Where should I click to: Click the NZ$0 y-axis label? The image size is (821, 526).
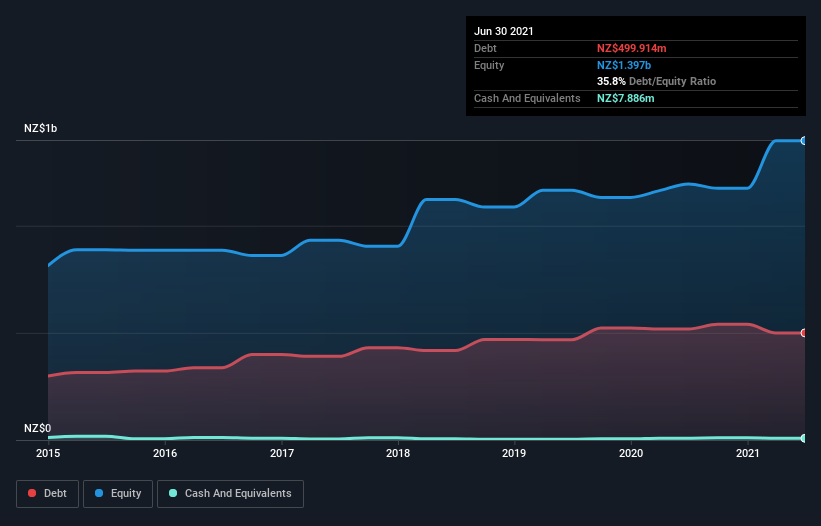[x=38, y=428]
